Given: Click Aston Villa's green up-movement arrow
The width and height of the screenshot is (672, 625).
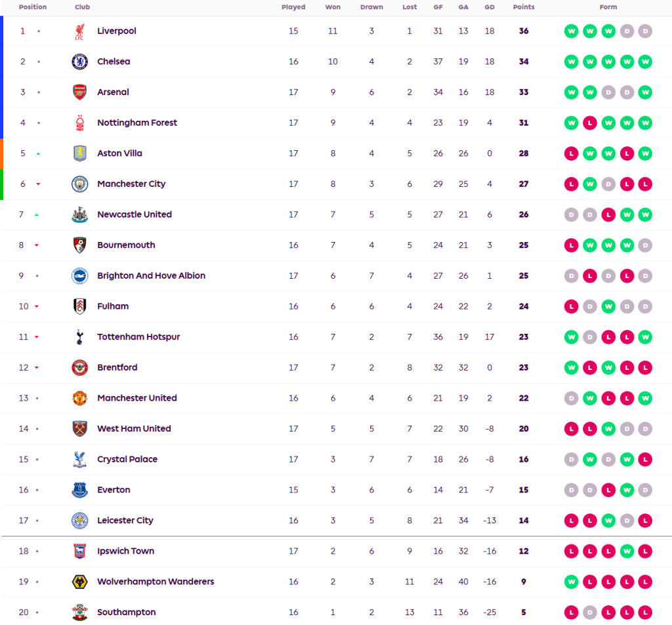Looking at the screenshot, I should point(38,153).
